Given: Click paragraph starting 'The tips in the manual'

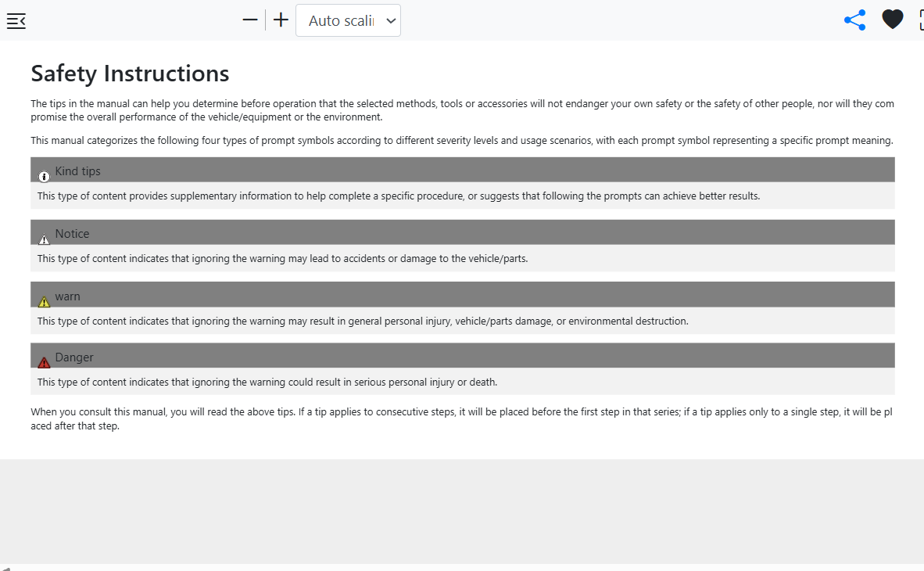Looking at the screenshot, I should tap(462, 110).
